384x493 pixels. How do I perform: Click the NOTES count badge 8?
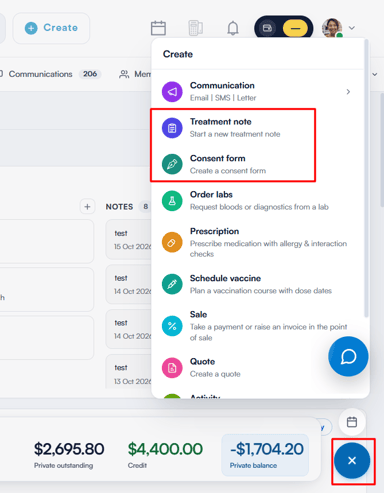146,207
